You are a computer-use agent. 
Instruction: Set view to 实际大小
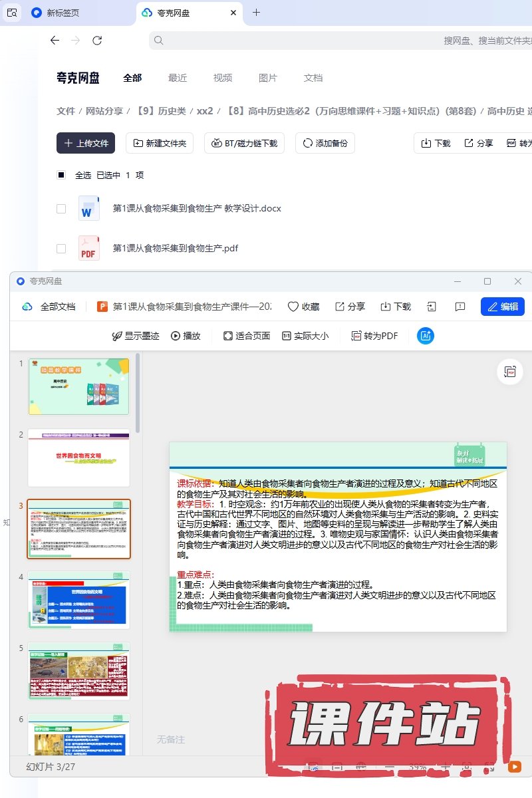(305, 336)
